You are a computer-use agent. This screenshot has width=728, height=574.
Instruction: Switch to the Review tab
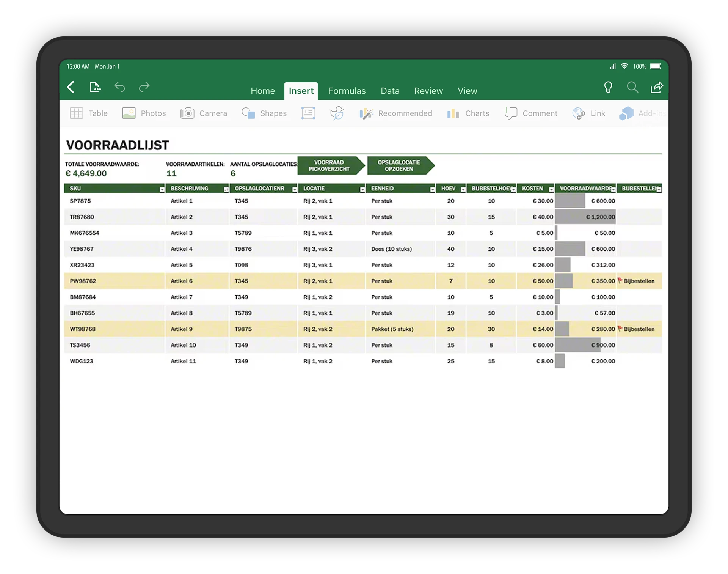[x=428, y=91]
